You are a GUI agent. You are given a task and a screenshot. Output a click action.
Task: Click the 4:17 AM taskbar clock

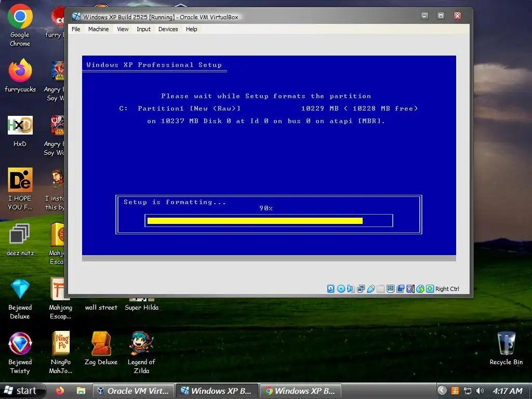(508, 391)
